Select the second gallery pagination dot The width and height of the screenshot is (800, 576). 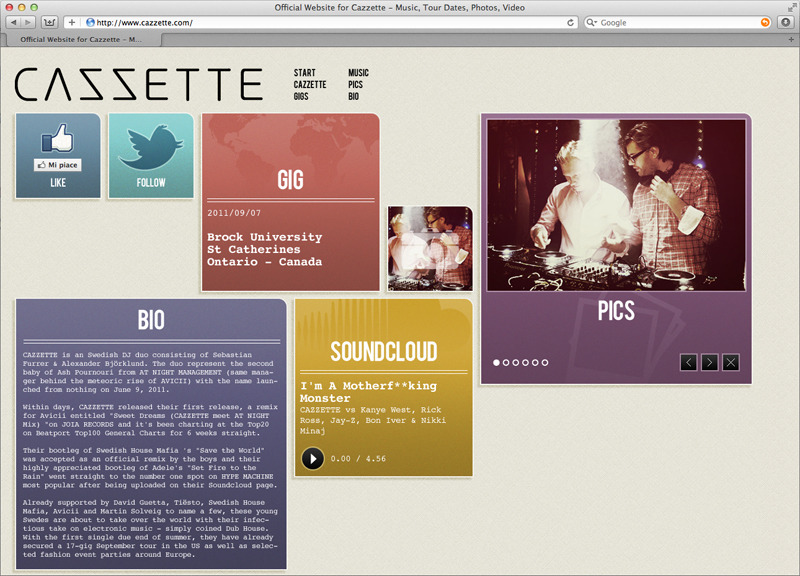point(506,363)
